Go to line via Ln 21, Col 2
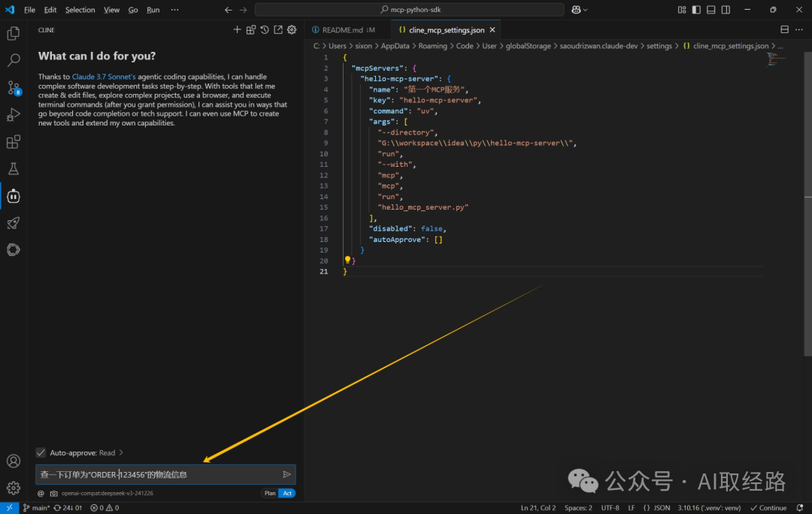 [538, 508]
